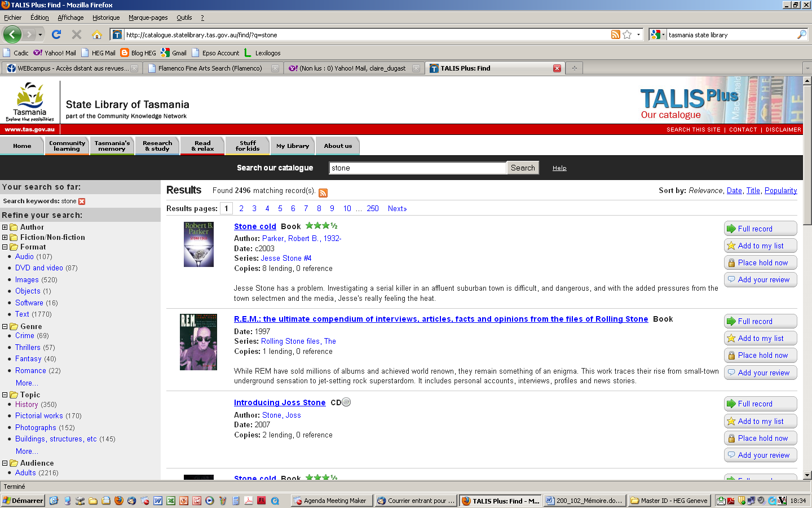
Task: Collapse the Topic facet
Action: tap(5, 395)
